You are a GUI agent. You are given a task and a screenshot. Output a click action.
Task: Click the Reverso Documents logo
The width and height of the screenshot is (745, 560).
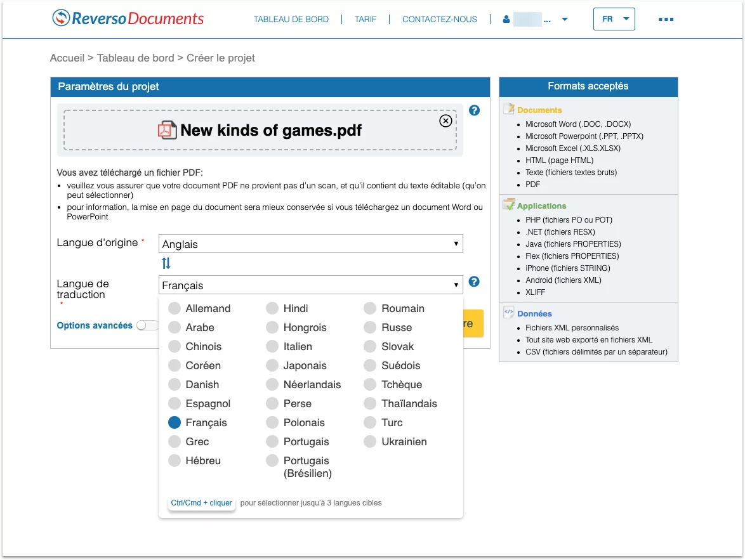coord(128,18)
